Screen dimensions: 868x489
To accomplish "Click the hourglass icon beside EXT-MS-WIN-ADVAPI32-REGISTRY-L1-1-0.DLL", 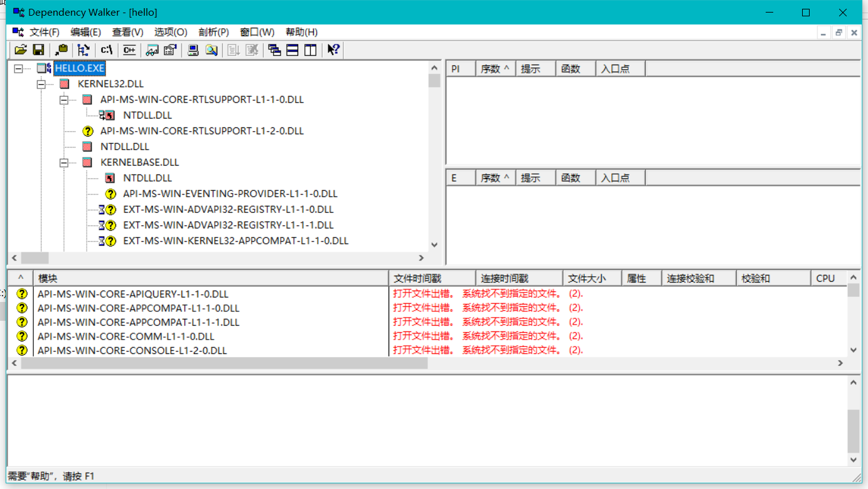I will [x=102, y=209].
